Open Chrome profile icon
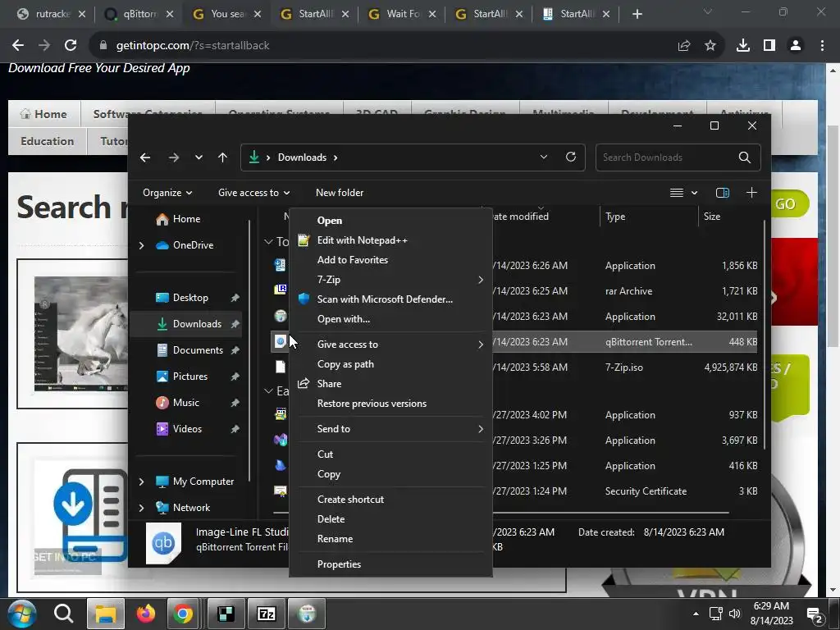This screenshot has width=840, height=630. click(796, 46)
